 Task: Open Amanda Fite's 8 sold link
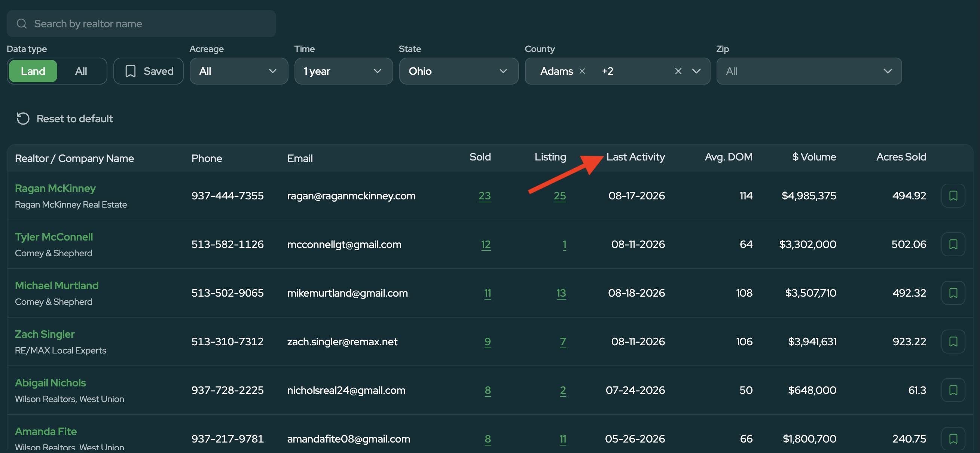click(488, 439)
